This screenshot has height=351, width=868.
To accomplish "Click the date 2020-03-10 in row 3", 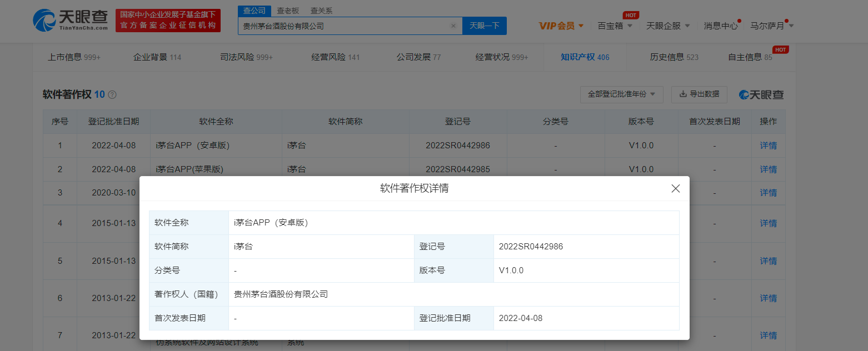I will pyautogui.click(x=113, y=192).
